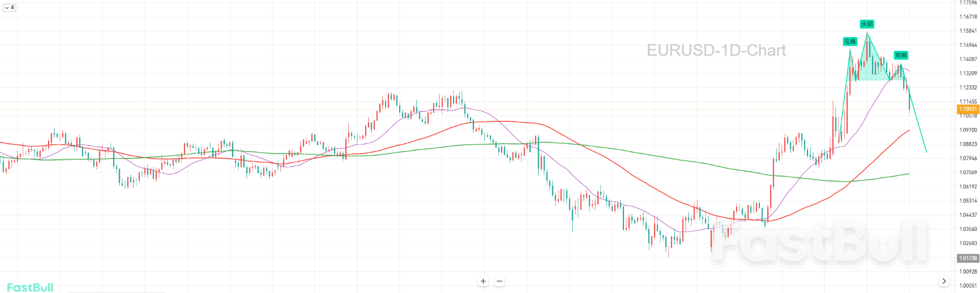Zoom in with the plus button
980x293 pixels.
[x=483, y=281]
